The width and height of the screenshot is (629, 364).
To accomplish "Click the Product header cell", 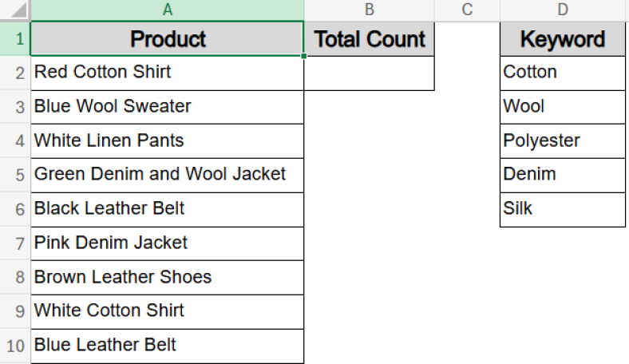I will coord(167,39).
